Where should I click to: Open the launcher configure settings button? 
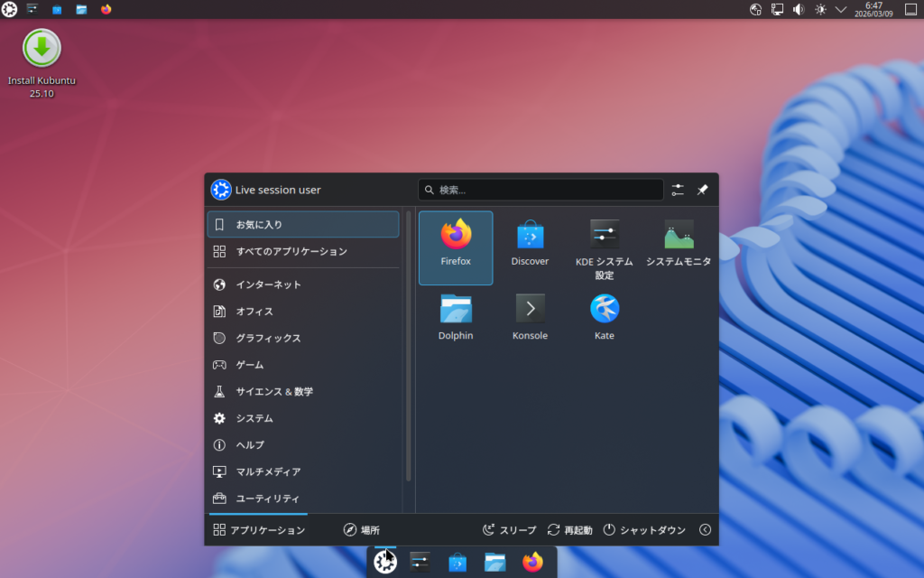678,190
